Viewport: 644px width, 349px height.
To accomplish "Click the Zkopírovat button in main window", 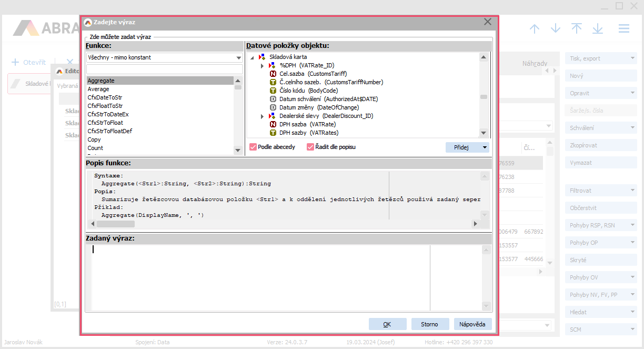I will click(602, 145).
